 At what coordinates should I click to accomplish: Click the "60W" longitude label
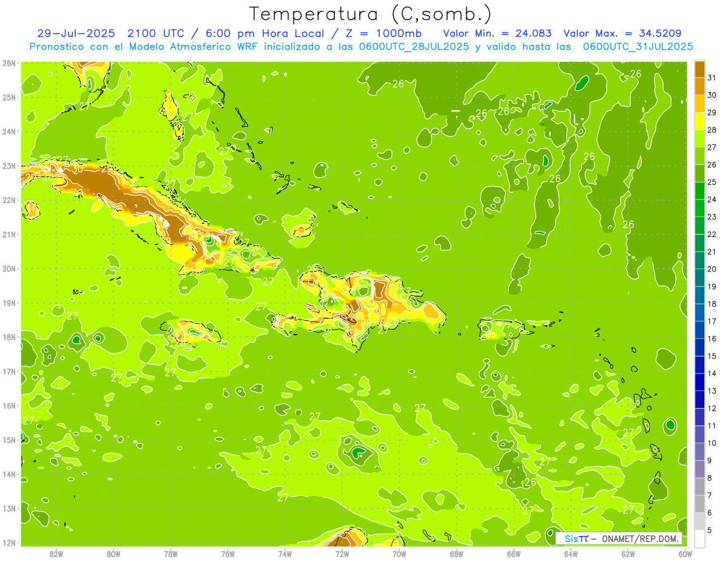point(685,554)
